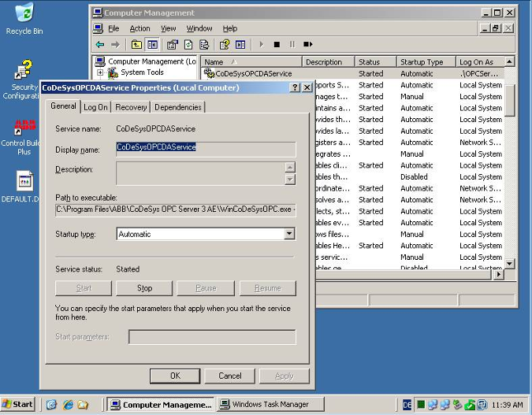Click the green CPU usage tray icon
The image size is (532, 415).
tap(421, 405)
